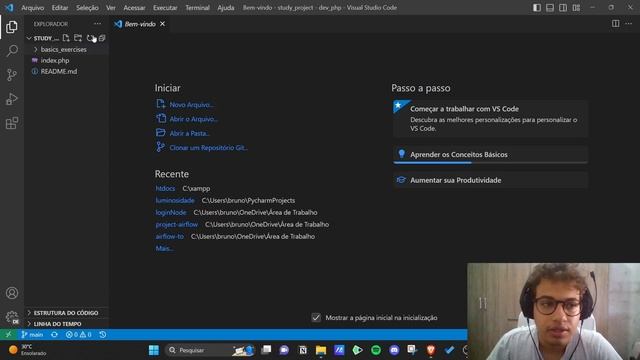The height and width of the screenshot is (360, 640).
Task: Open the Seleção menu
Action: pos(87,8)
